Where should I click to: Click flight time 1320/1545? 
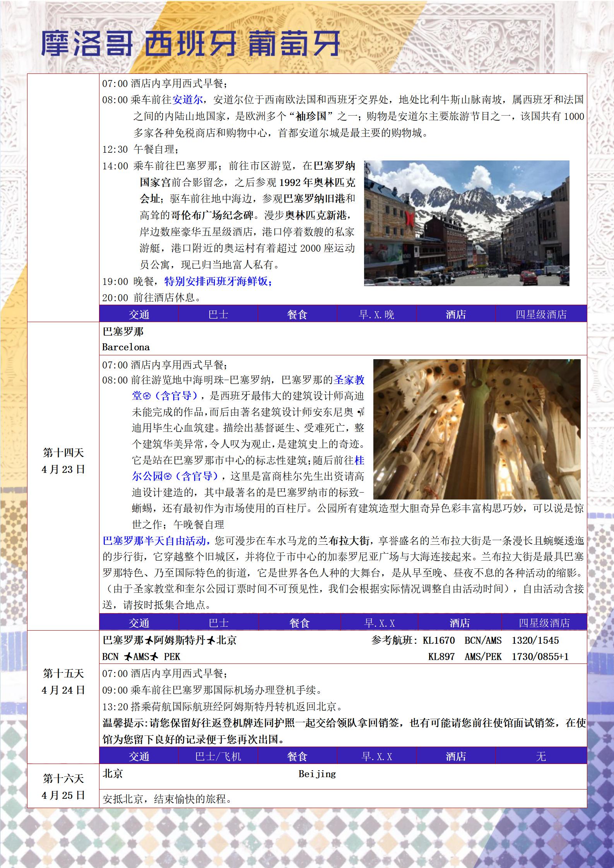pos(535,640)
